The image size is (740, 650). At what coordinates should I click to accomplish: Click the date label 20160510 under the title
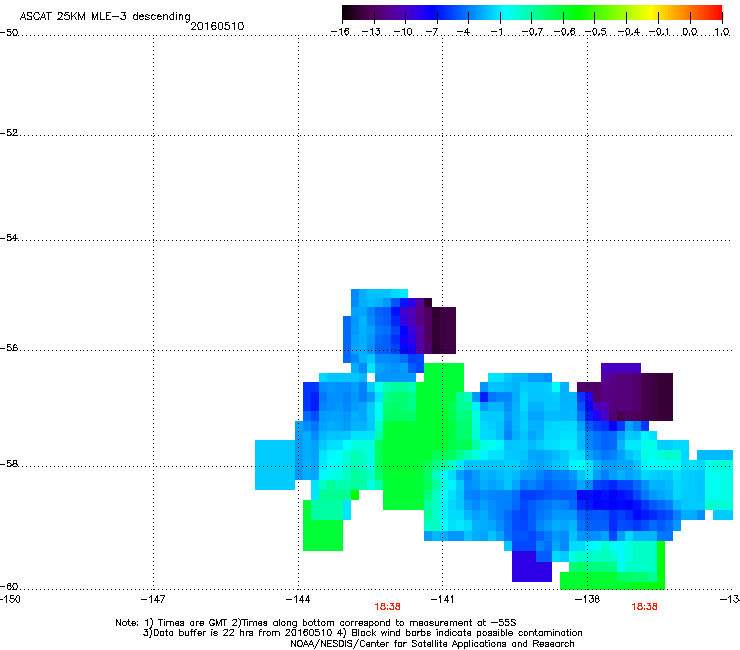pyautogui.click(x=217, y=26)
